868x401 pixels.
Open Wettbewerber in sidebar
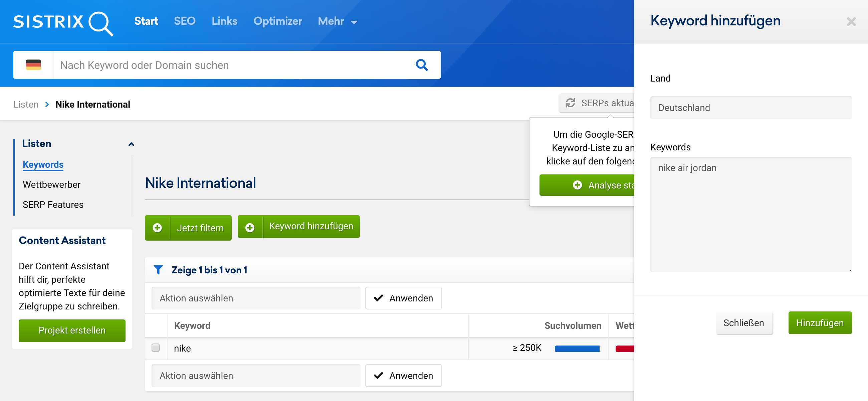(51, 184)
